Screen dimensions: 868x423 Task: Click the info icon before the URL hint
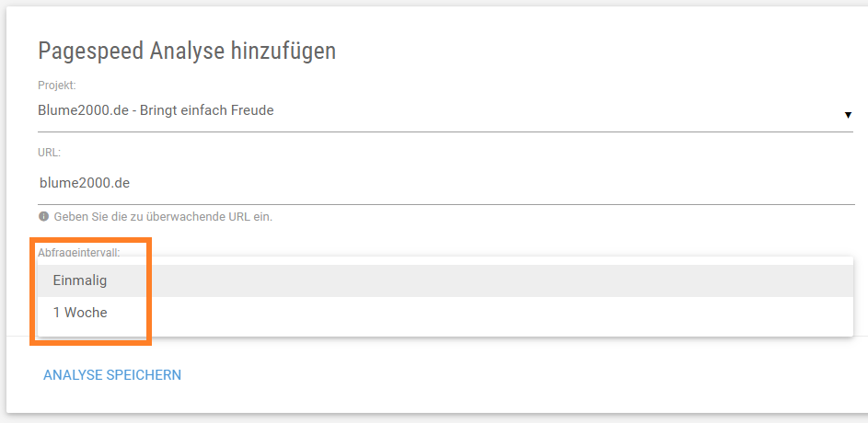point(44,216)
